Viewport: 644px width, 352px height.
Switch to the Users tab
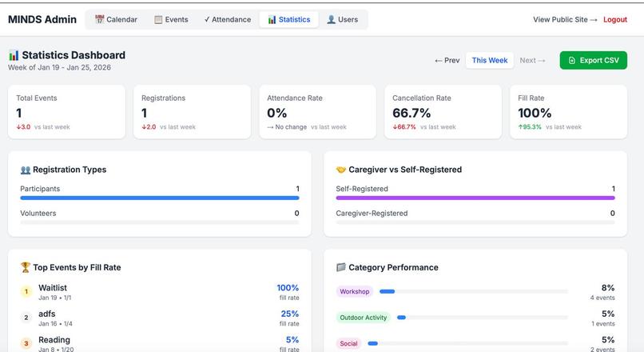[343, 19]
